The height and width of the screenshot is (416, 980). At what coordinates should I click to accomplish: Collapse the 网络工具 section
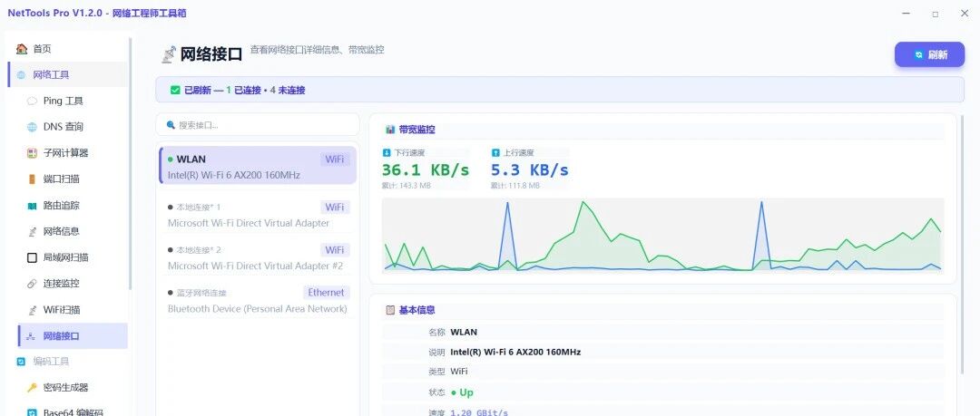coord(67,75)
